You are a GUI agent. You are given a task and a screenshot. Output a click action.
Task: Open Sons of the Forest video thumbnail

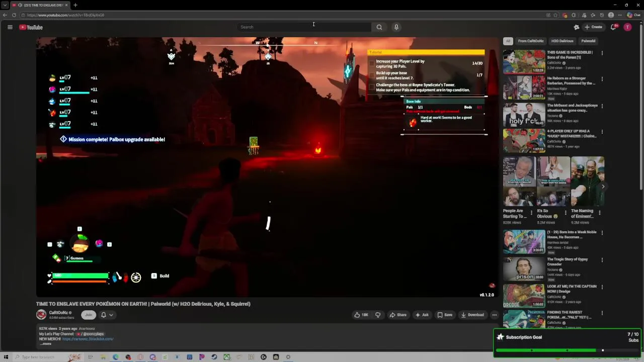coord(524,62)
